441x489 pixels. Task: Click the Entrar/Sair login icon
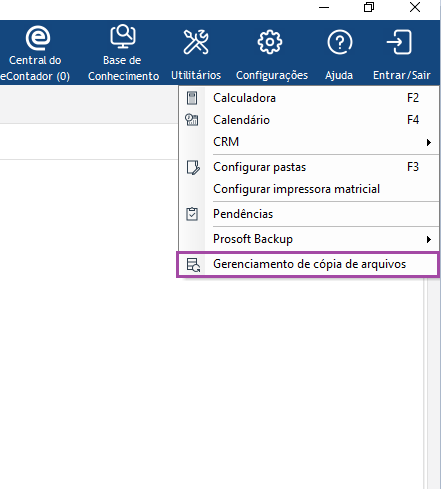(399, 42)
